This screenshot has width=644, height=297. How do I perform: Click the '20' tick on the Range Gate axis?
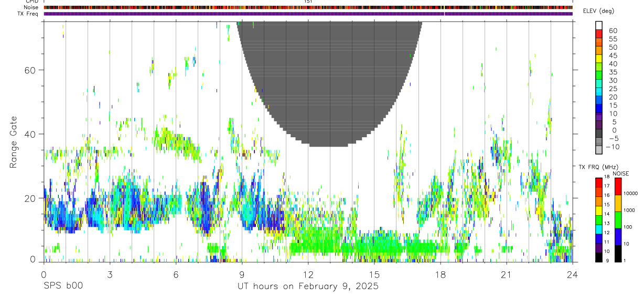coord(30,198)
